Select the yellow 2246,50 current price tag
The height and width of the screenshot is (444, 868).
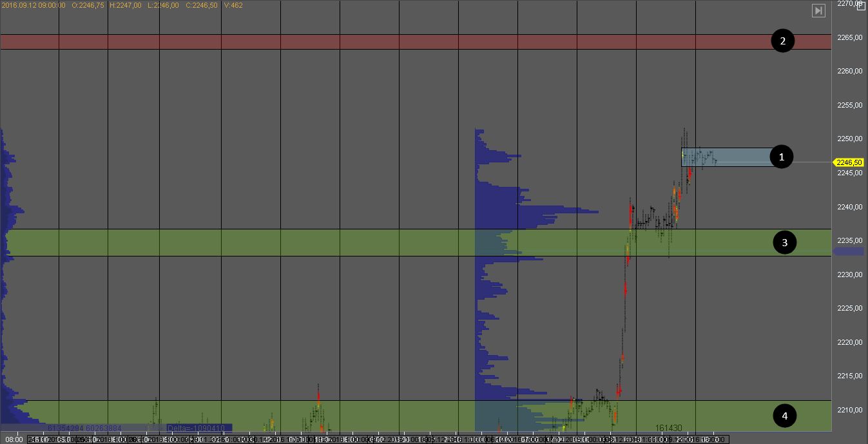point(849,162)
